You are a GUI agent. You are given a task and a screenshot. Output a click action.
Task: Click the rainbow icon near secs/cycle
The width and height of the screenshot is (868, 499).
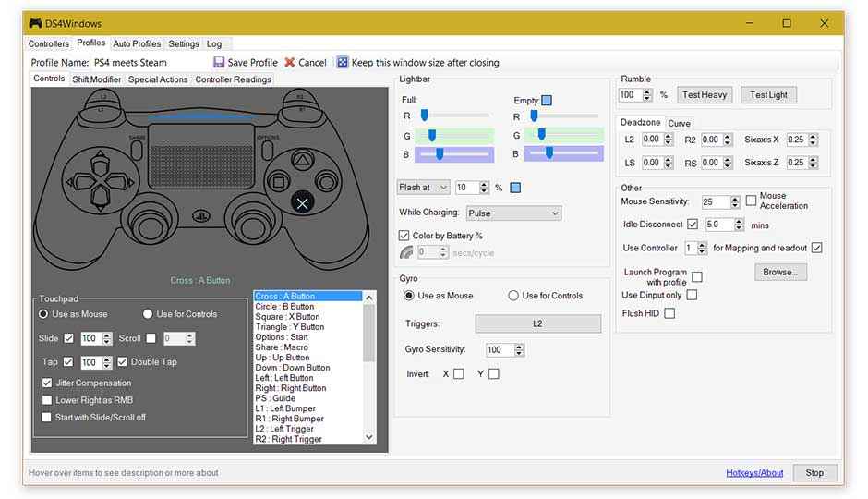[x=406, y=252]
